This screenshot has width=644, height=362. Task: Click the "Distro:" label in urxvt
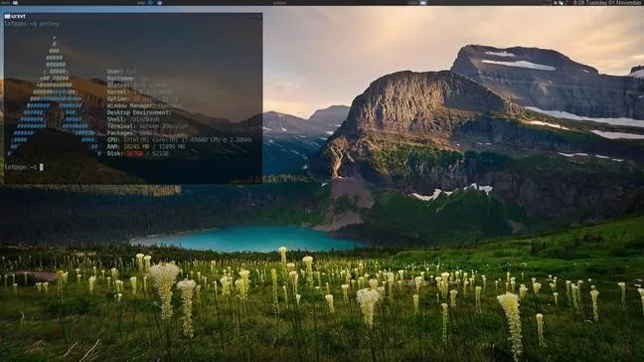click(x=118, y=86)
